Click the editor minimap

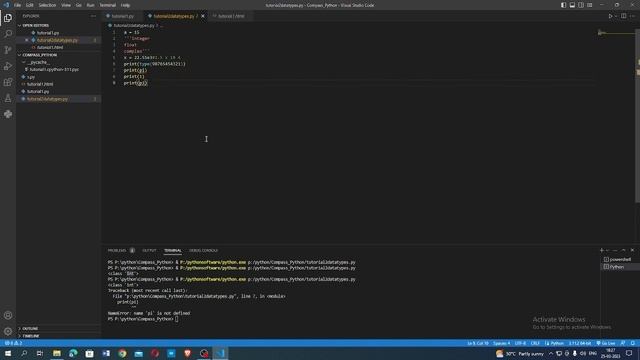pos(616,33)
